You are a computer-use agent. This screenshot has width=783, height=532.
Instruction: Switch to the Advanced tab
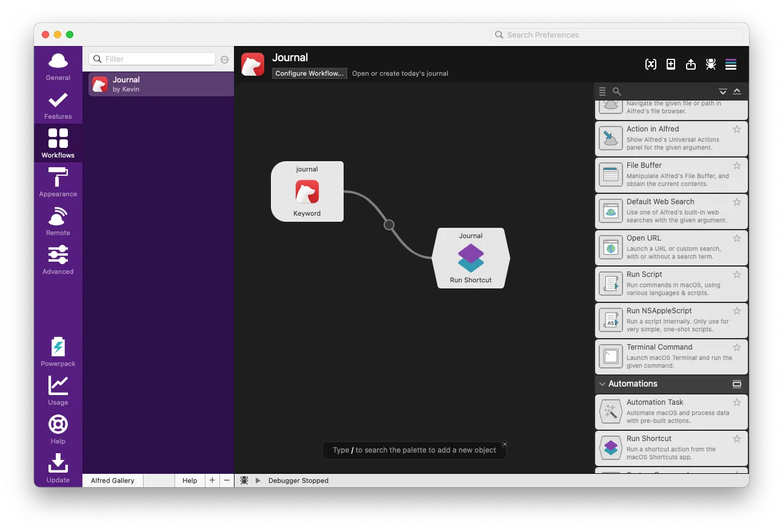click(58, 260)
